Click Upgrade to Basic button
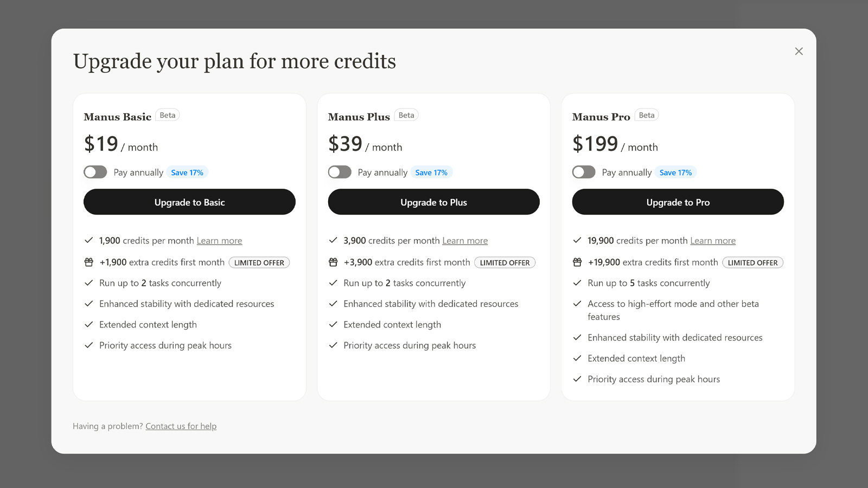This screenshot has width=868, height=488. tap(189, 202)
